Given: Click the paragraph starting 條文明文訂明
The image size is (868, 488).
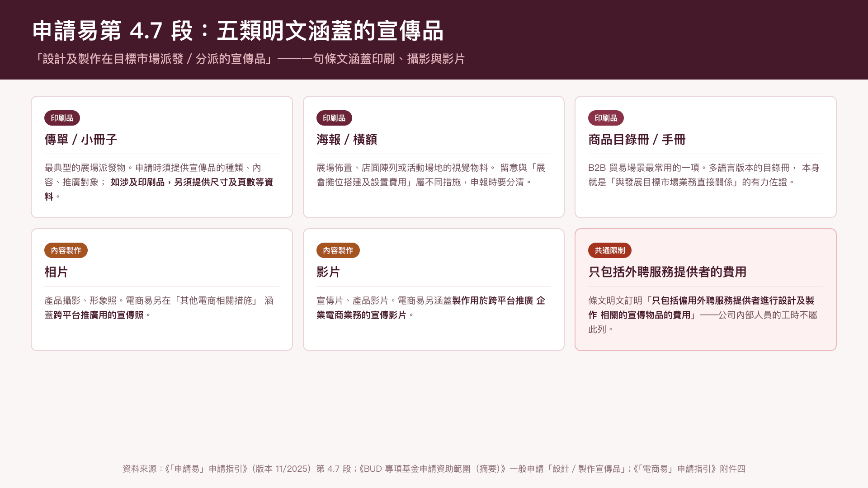Looking at the screenshot, I should [703, 315].
